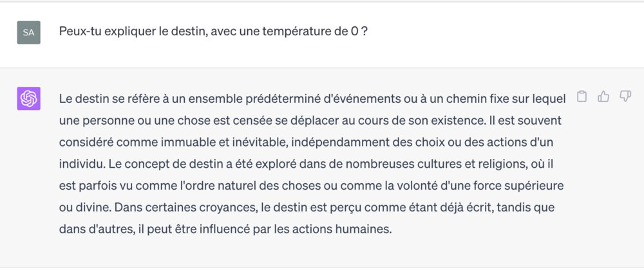
Task: Click the purple ChatGPT logo avatar
Action: [29, 98]
